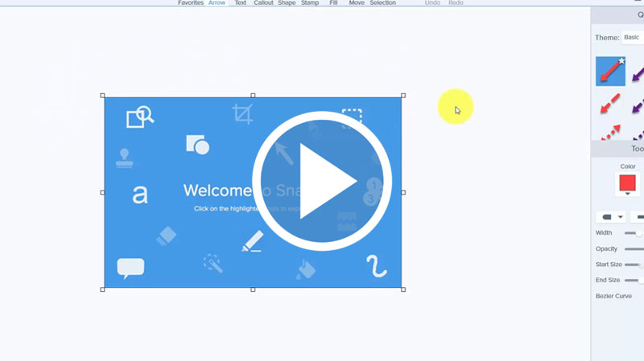The height and width of the screenshot is (361, 644).
Task: Open dropdown arrow beneath red Color swatch
Action: point(627,195)
